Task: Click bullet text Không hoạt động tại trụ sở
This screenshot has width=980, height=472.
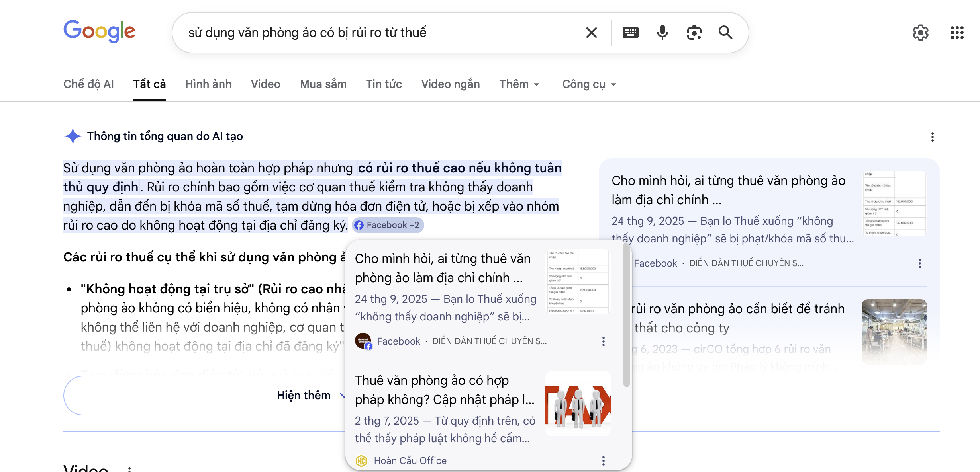Action: point(213,289)
